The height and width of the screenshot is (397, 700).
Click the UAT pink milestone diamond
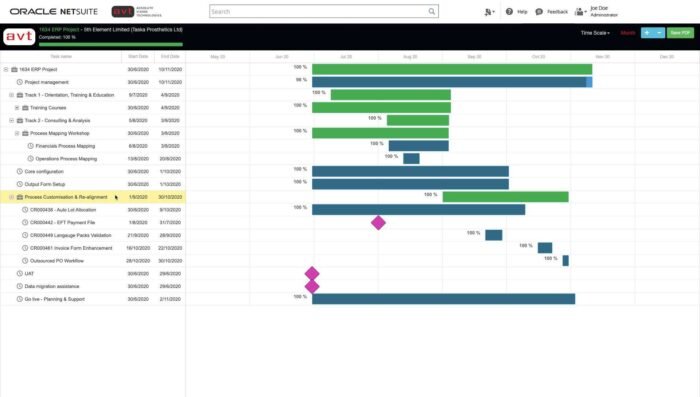click(312, 273)
